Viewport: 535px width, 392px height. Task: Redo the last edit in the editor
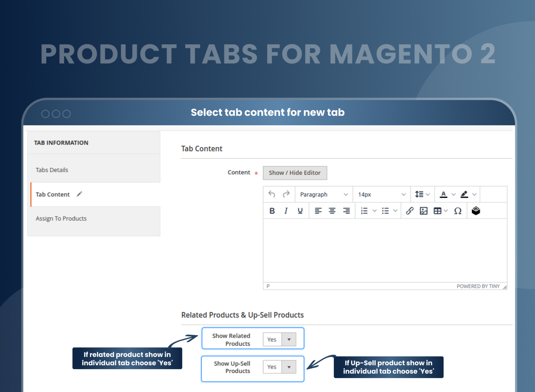(286, 194)
